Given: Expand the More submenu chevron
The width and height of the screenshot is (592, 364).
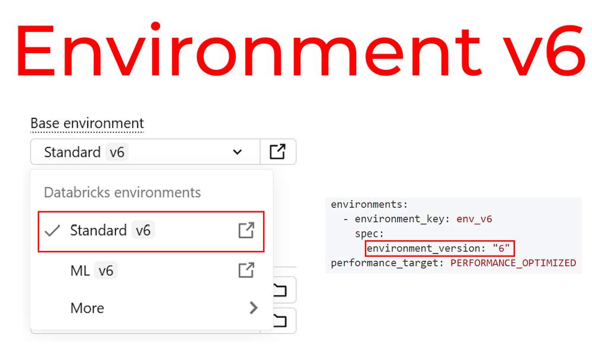Looking at the screenshot, I should 254,308.
